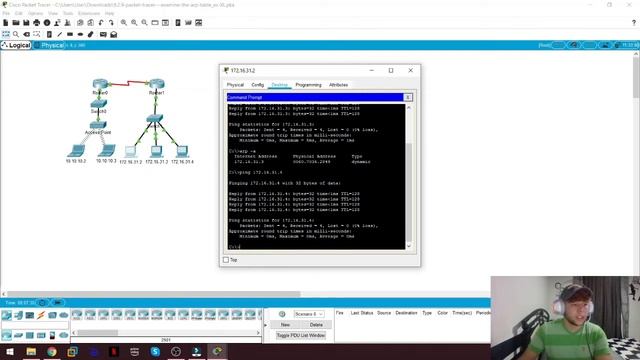The width and height of the screenshot is (640, 360).
Task: Click Router0 in the topology
Action: pyautogui.click(x=100, y=84)
